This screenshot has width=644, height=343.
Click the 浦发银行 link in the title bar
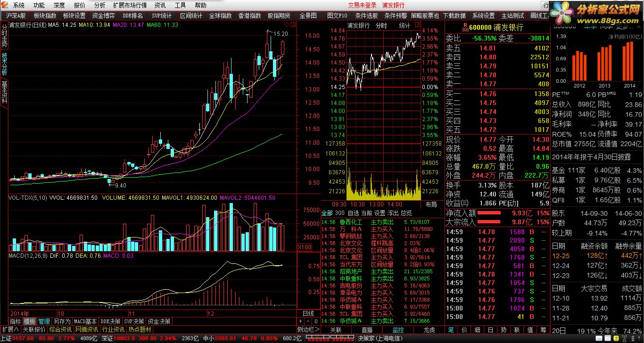tap(393, 5)
